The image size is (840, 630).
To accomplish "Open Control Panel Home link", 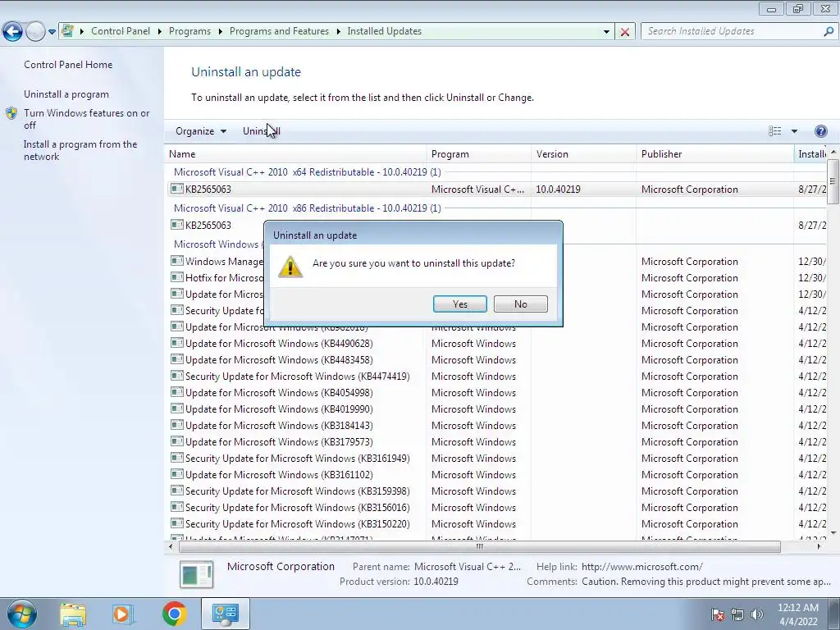I will [x=68, y=64].
